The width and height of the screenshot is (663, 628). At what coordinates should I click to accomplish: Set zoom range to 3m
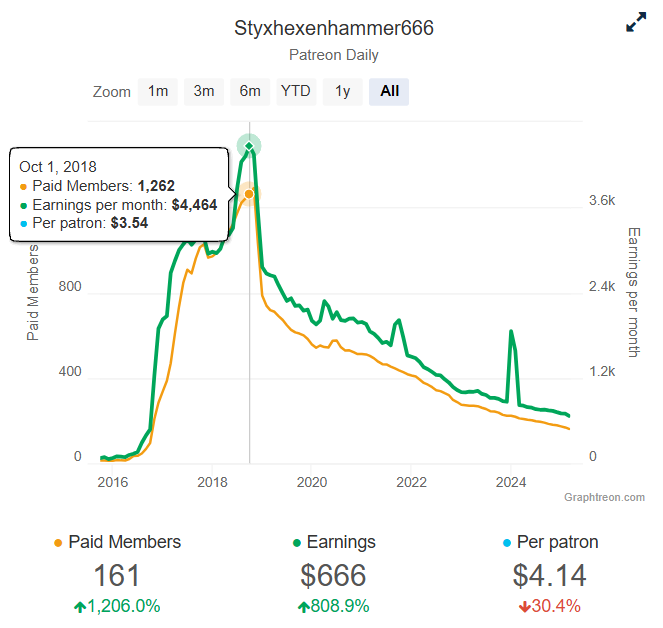[x=204, y=91]
